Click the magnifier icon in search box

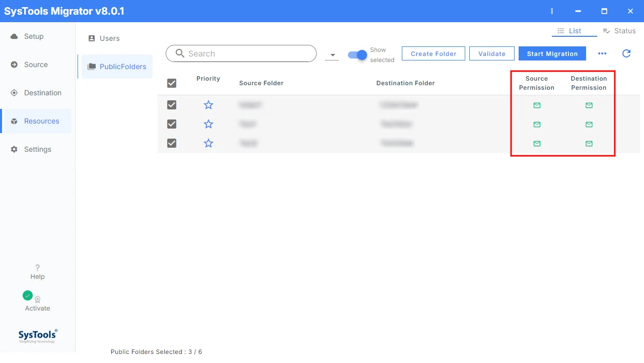(x=179, y=53)
